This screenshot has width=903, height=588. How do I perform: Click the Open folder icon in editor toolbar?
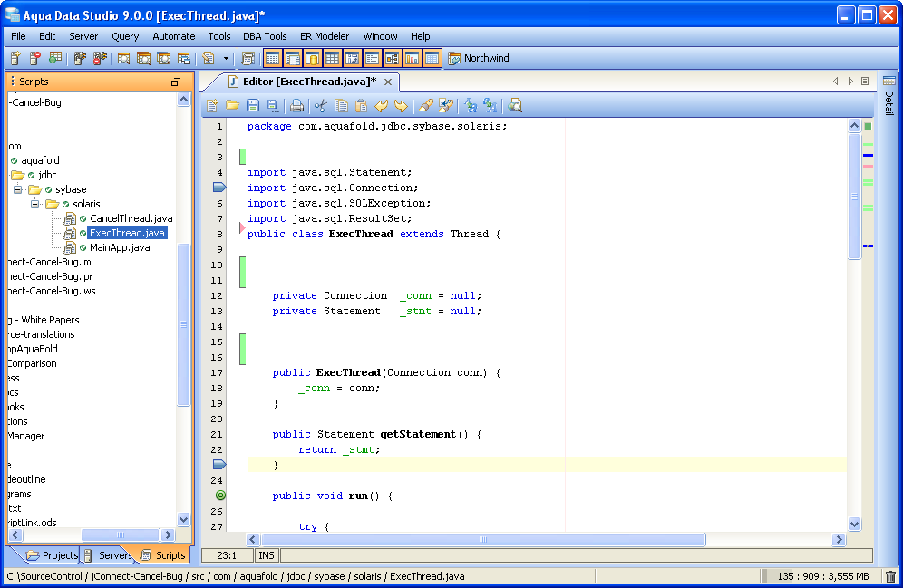233,106
